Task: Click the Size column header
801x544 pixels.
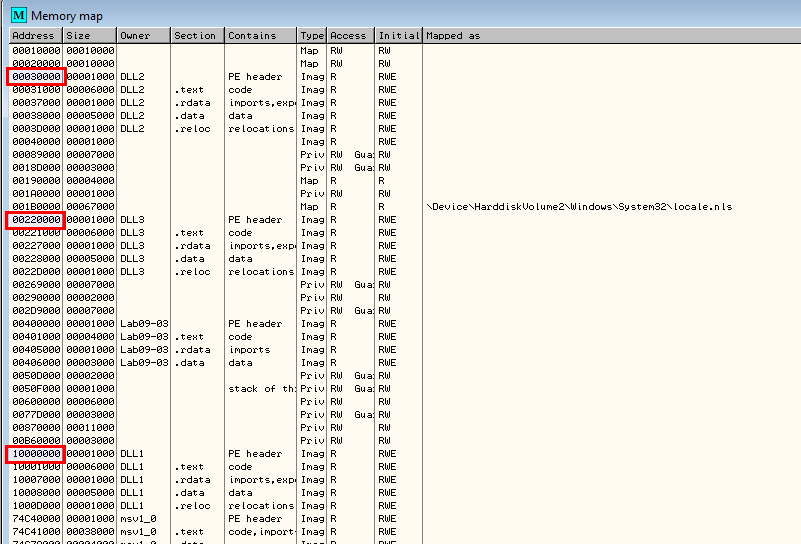Action: (x=90, y=36)
